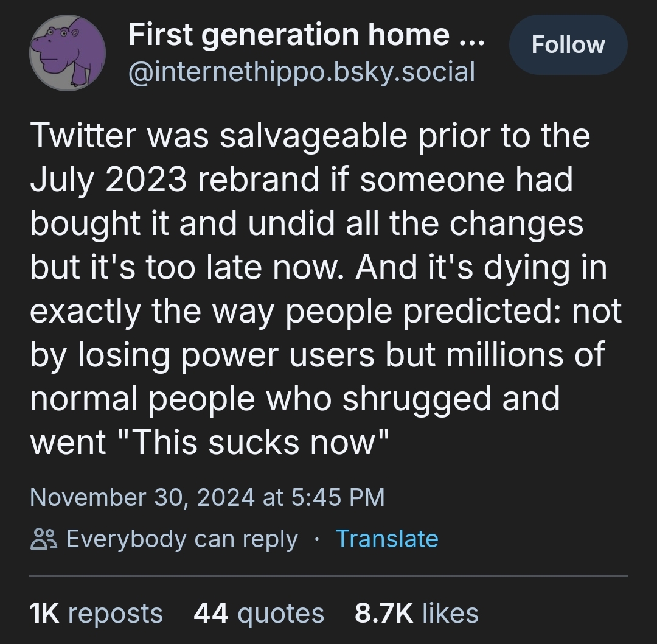Click the "5:45 PM" time text

337,497
